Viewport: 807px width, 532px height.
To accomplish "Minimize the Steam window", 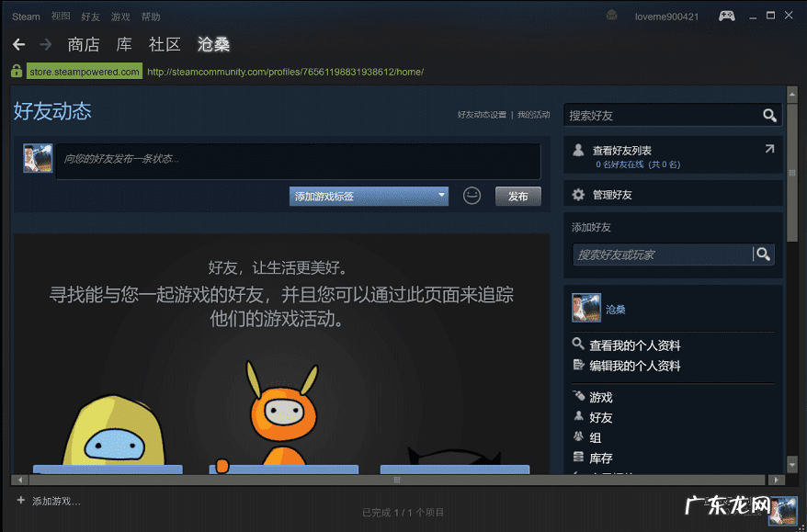I will 753,17.
